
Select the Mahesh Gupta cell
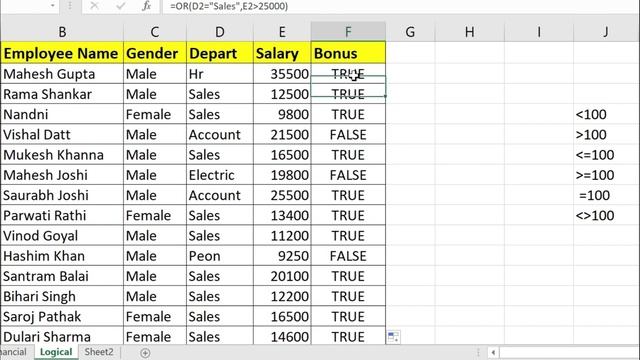pyautogui.click(x=62, y=74)
